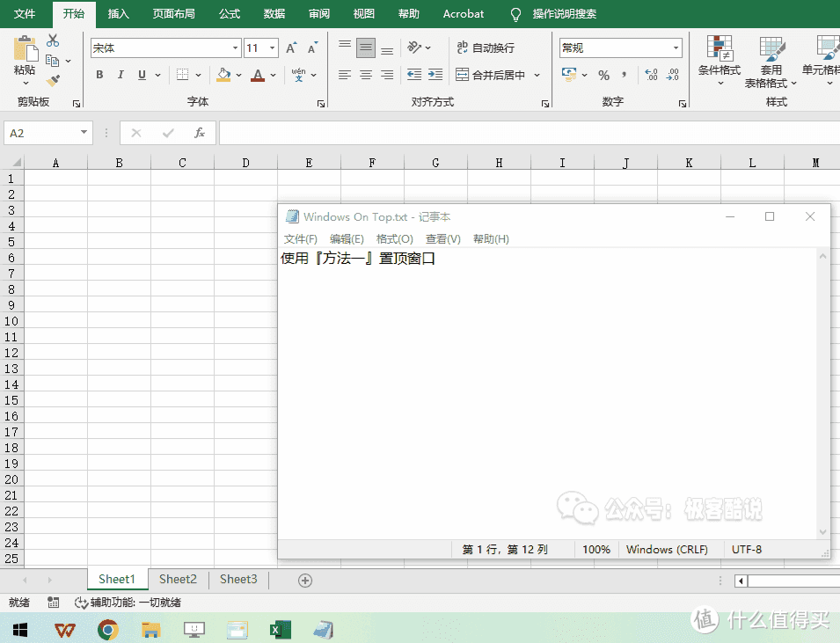Open the 页面布局 ribbon tab

click(173, 14)
